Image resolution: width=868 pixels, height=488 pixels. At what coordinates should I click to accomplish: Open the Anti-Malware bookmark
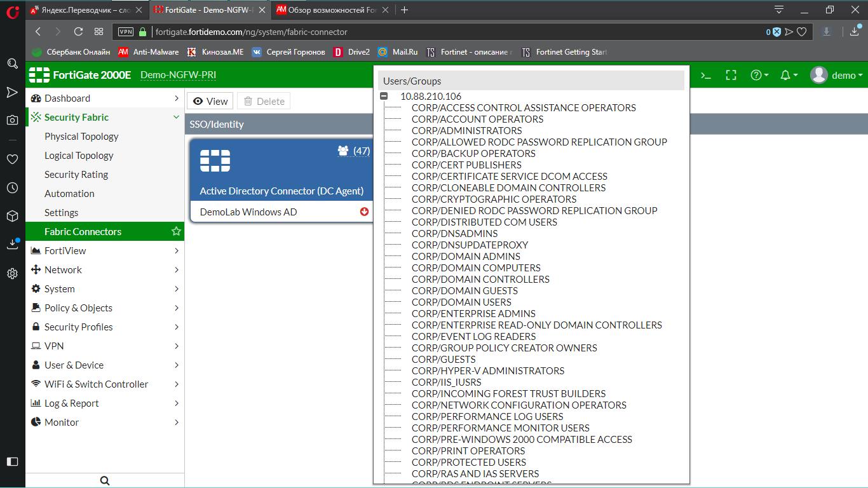[149, 52]
